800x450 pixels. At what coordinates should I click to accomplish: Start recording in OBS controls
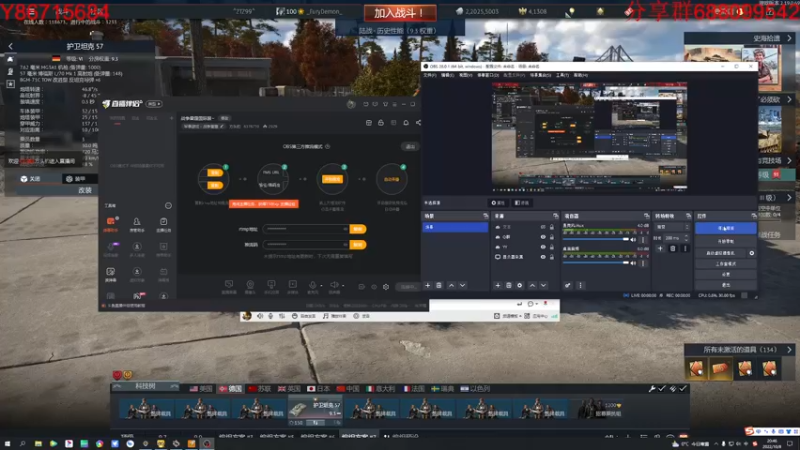726,241
